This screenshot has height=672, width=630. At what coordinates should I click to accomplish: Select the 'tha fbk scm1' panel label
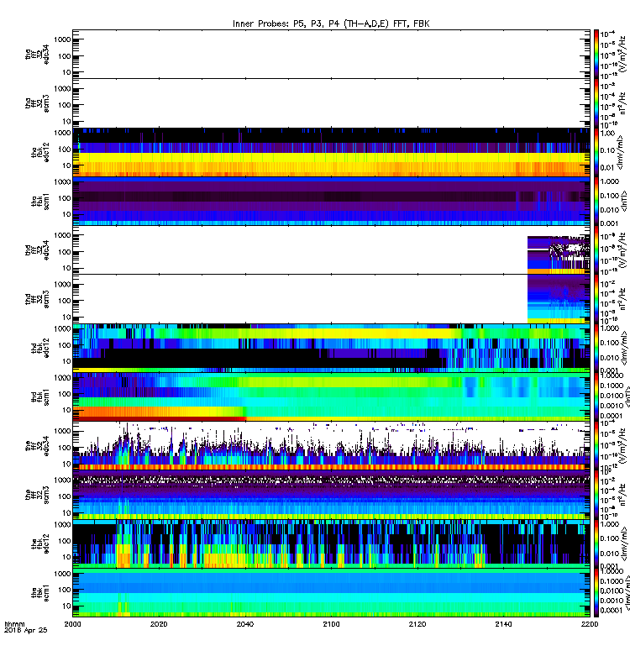(40, 202)
